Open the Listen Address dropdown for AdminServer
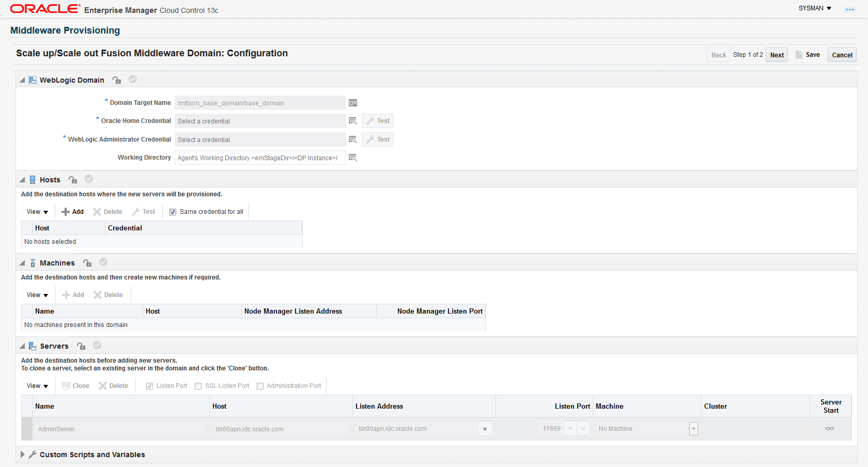868x467 pixels. pyautogui.click(x=485, y=429)
